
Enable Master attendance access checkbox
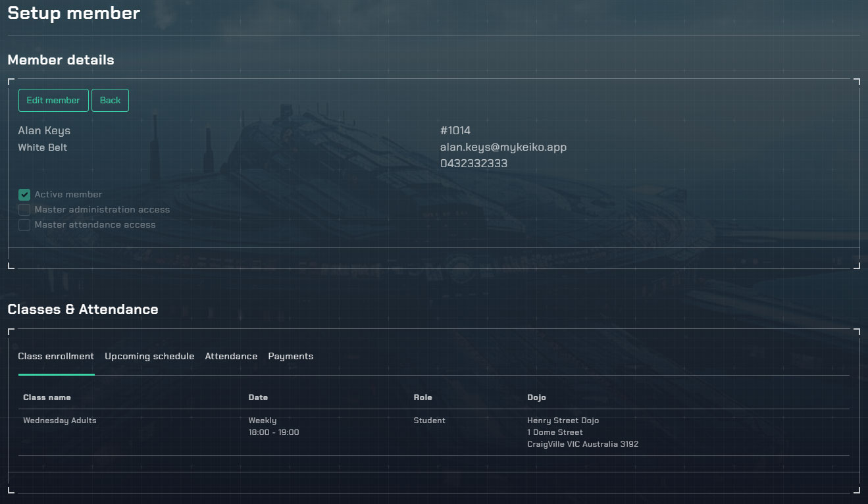point(24,225)
